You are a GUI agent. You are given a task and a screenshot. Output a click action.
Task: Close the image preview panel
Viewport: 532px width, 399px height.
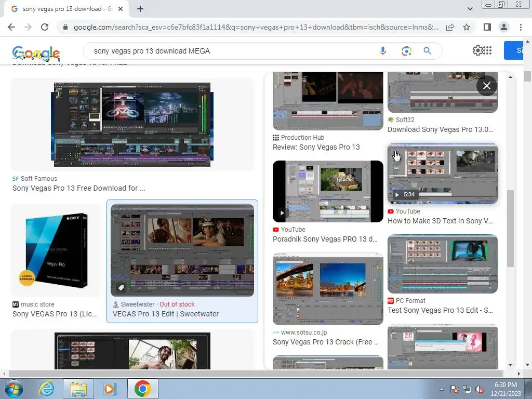(x=486, y=86)
